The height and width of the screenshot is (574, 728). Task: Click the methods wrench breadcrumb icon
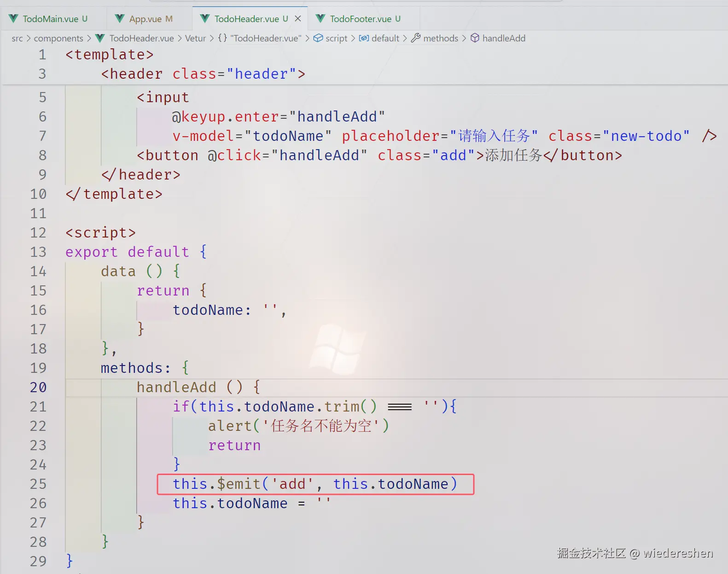pos(416,38)
